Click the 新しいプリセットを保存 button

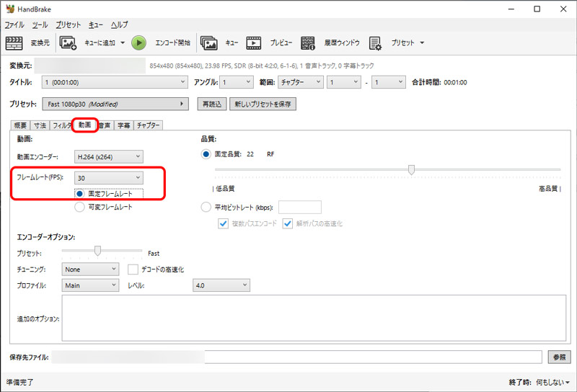tap(263, 104)
